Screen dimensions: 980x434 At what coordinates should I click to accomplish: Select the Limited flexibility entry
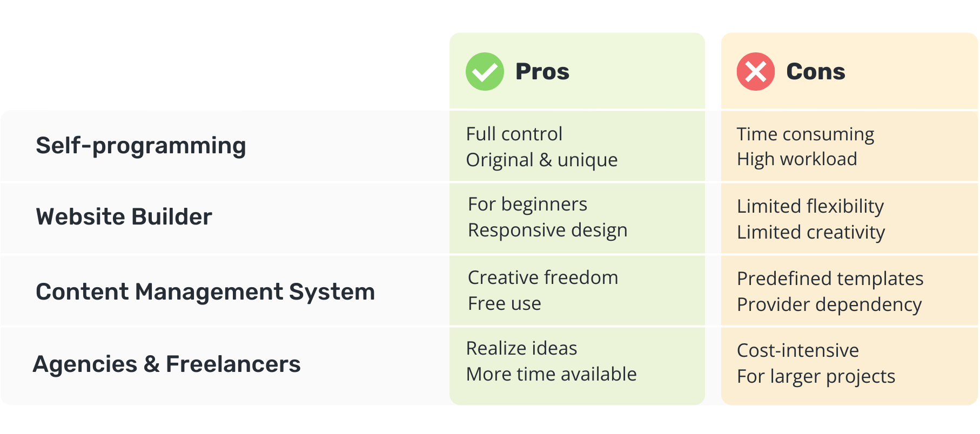(810, 207)
